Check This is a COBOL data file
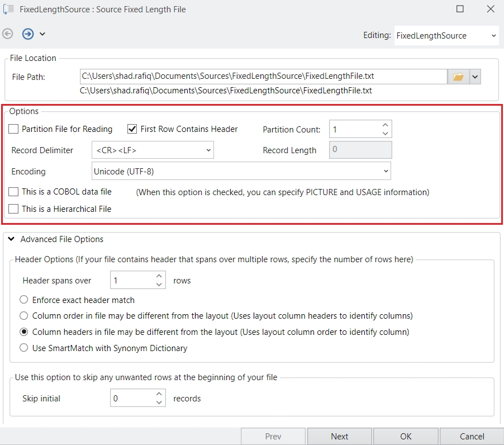 tap(14, 192)
